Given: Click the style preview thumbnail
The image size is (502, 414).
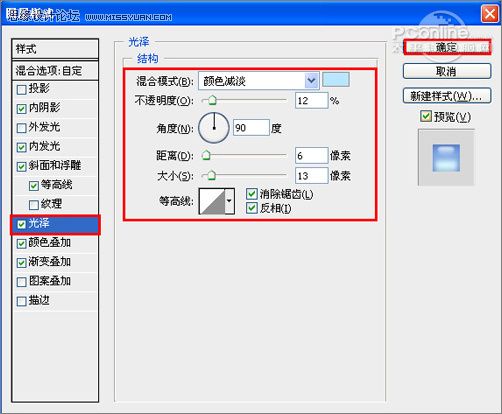Looking at the screenshot, I should (x=446, y=158).
